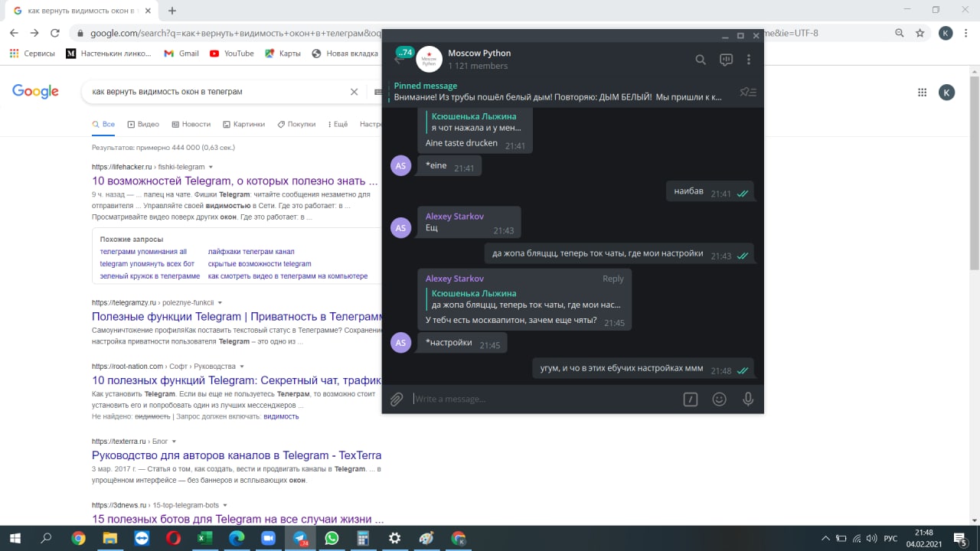Open the Chrome three-dot menu
The image size is (980, 551).
pyautogui.click(x=968, y=33)
